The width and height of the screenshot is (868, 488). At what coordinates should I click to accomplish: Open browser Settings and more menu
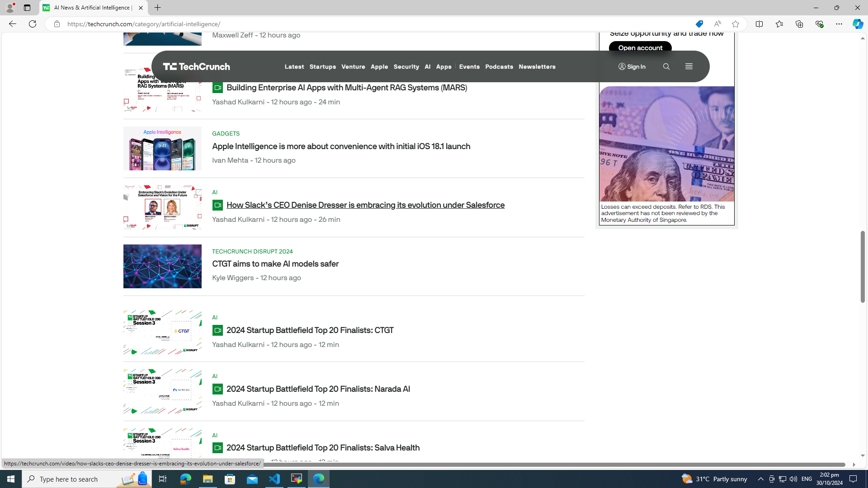click(x=839, y=24)
